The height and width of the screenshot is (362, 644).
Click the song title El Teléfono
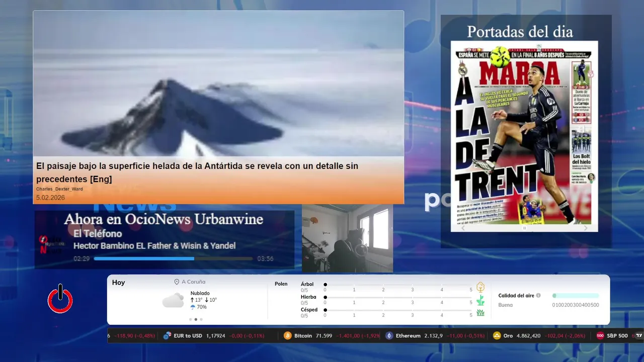(x=98, y=234)
